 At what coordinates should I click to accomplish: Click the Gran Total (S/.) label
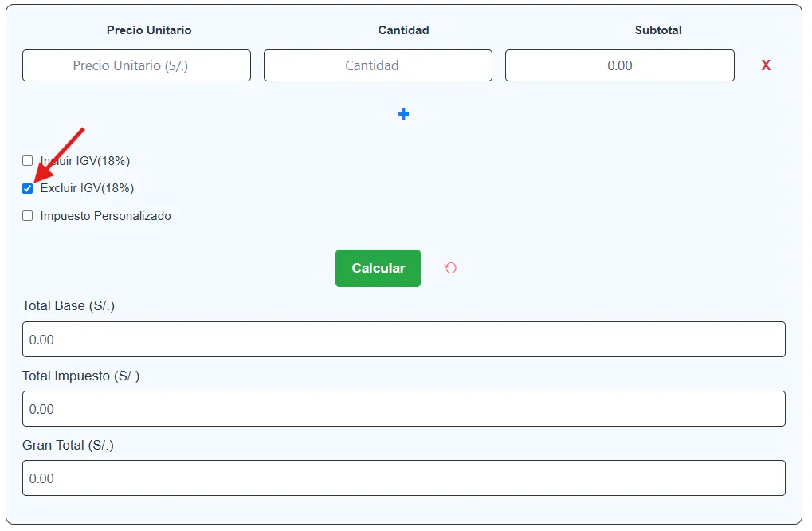tap(68, 445)
